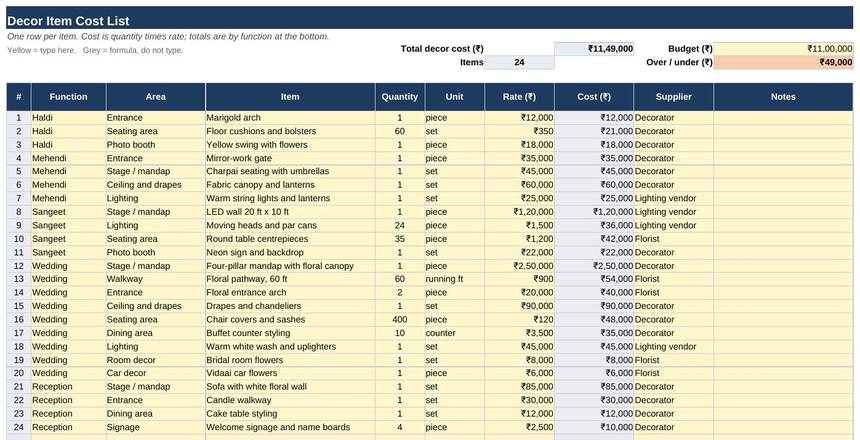Click the row number 12 cell

19,266
